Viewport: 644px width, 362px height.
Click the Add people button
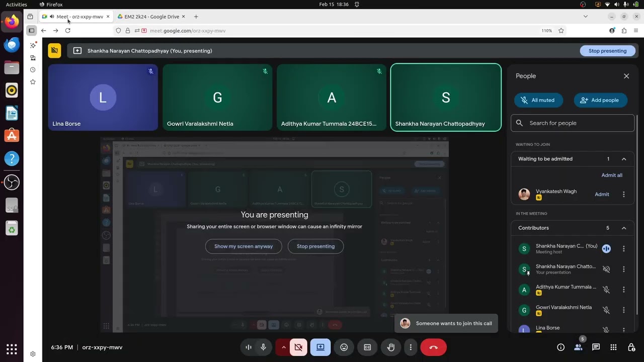tap(600, 100)
